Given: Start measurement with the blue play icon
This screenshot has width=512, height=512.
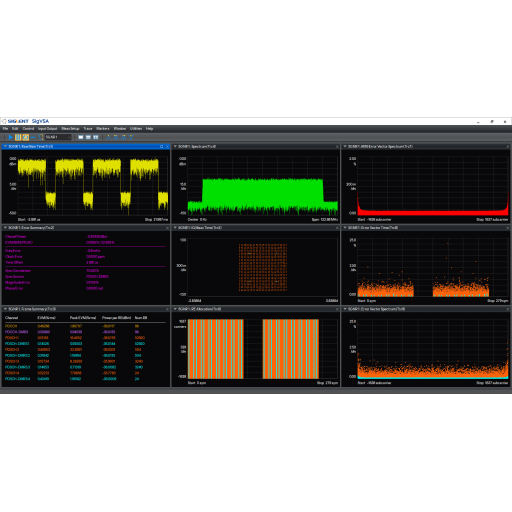Looking at the screenshot, I should coord(10,137).
